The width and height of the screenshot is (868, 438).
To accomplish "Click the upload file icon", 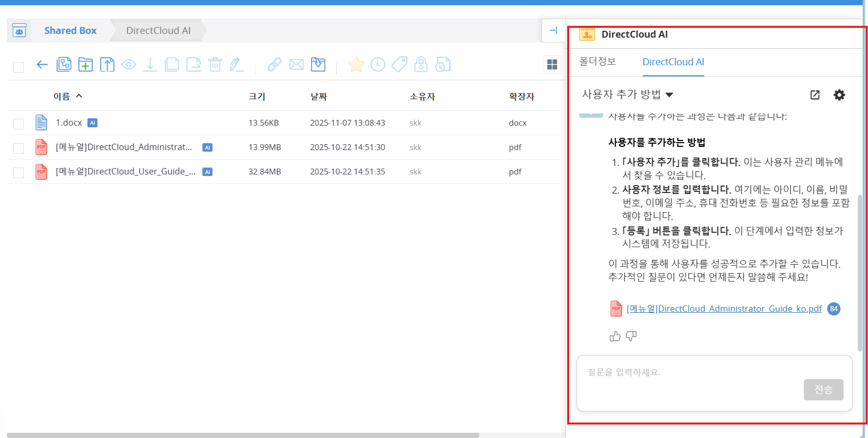I will [x=107, y=65].
